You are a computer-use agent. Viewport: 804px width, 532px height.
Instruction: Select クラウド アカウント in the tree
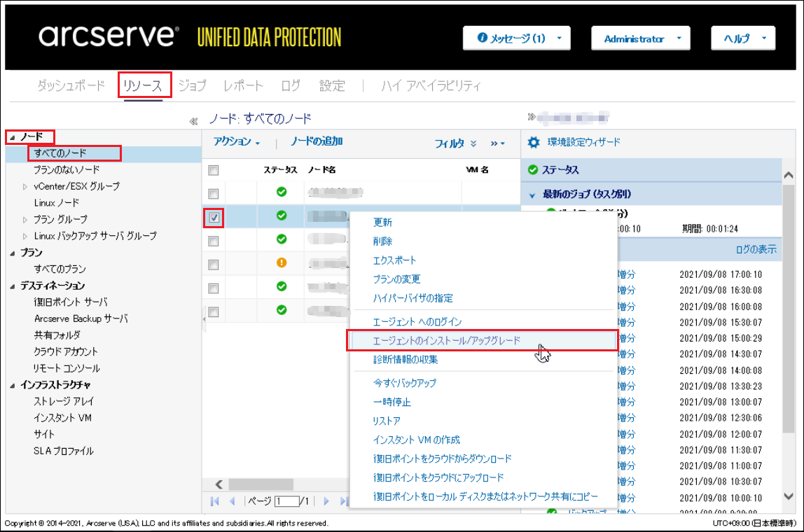click(x=66, y=351)
